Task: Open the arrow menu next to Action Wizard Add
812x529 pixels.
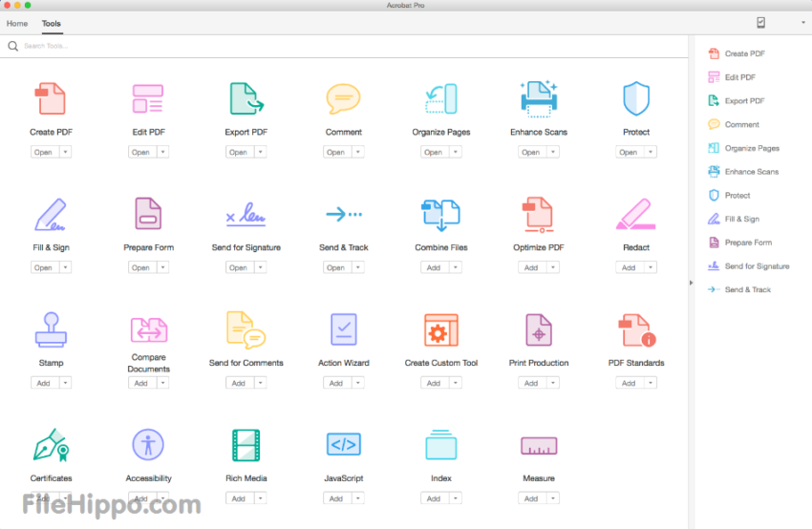Action: [x=358, y=383]
